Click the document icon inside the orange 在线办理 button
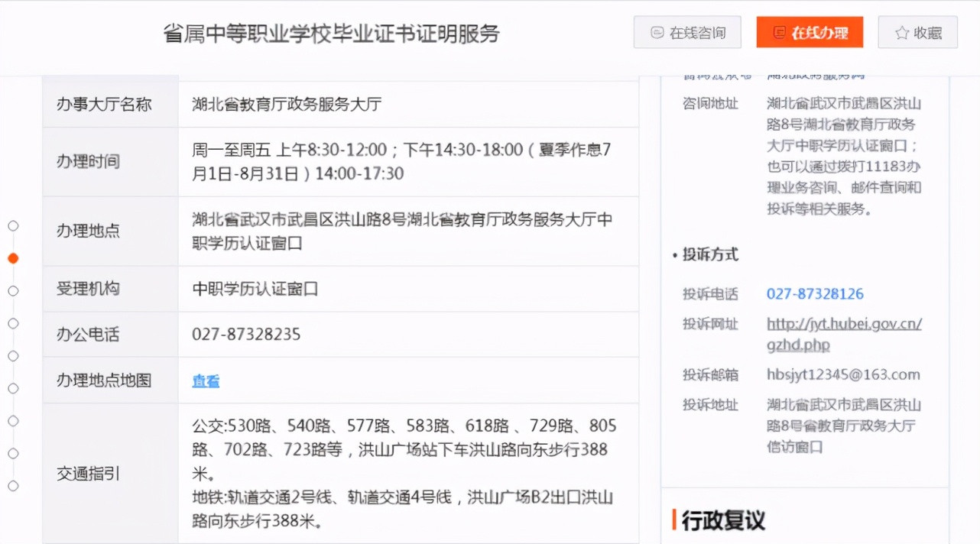Image resolution: width=980 pixels, height=544 pixels. click(779, 32)
